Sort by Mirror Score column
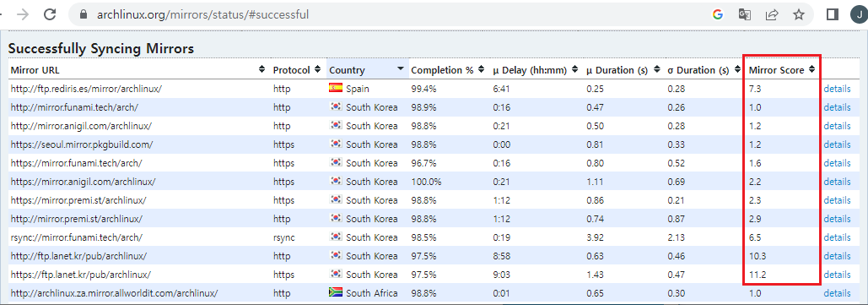This screenshot has width=868, height=305. tap(782, 70)
